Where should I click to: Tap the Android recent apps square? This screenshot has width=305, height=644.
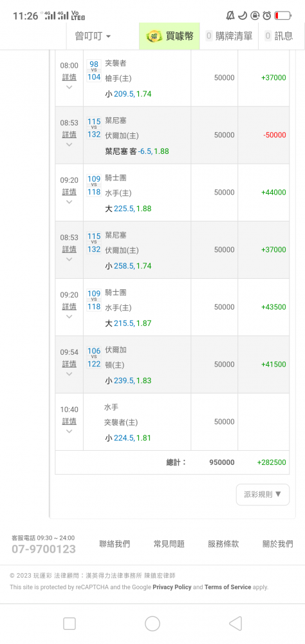[x=69, y=623]
